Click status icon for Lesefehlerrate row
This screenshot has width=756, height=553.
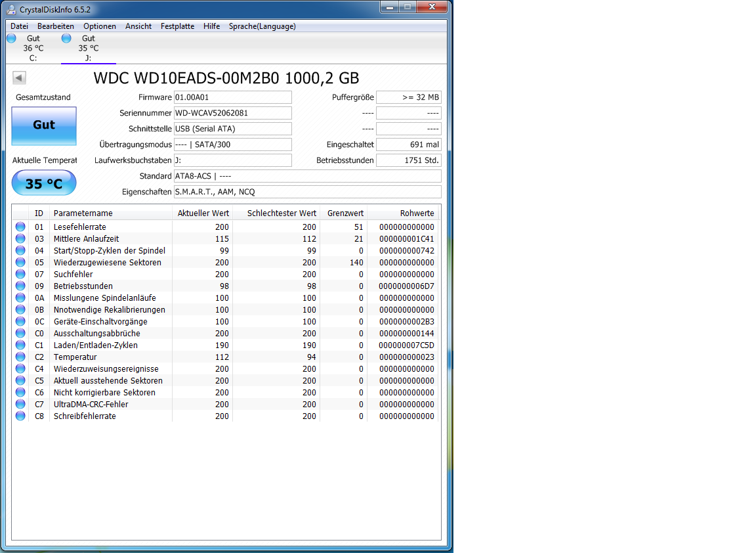pyautogui.click(x=20, y=227)
